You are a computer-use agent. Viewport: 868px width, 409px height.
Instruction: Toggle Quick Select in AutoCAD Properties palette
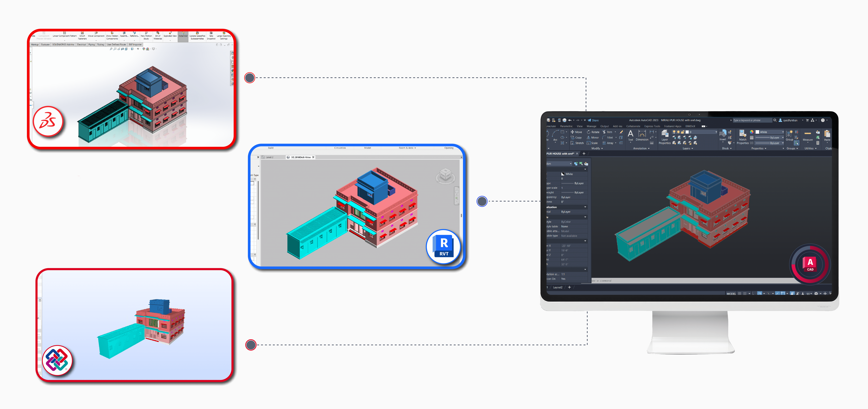(586, 164)
